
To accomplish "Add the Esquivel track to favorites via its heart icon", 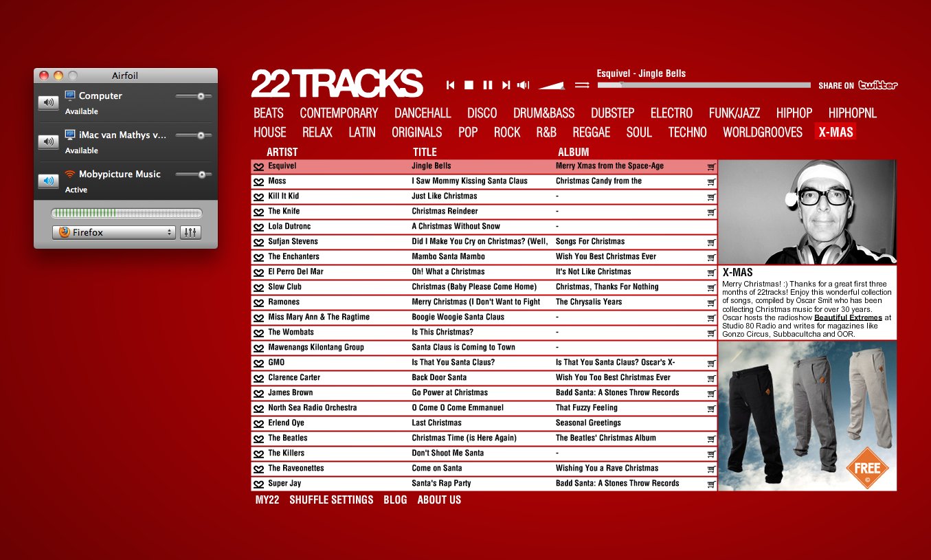I will pos(258,166).
